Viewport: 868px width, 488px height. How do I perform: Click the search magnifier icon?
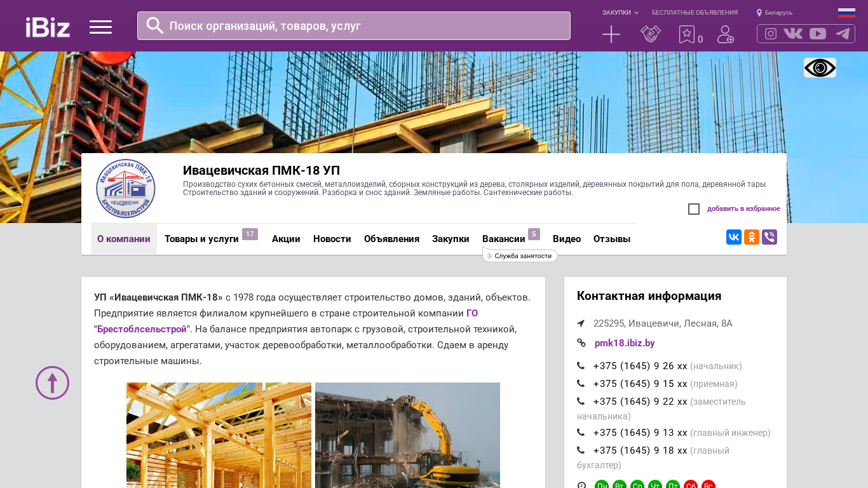point(155,25)
